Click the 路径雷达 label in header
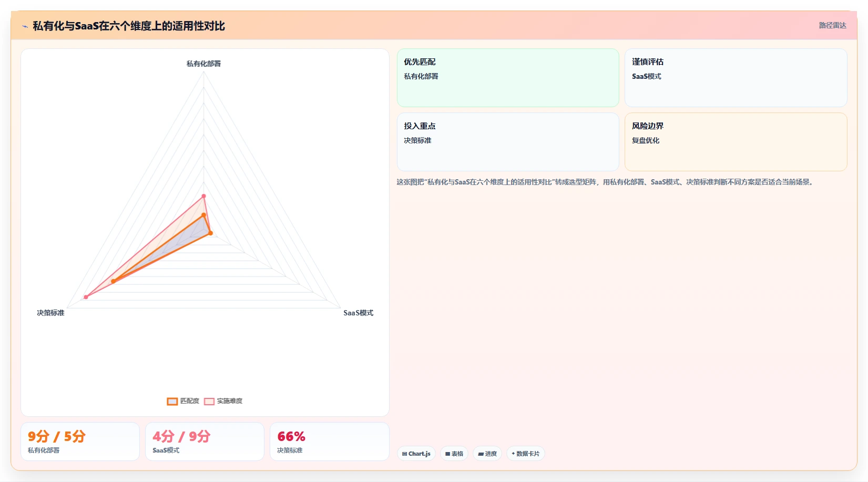Image resolution: width=868 pixels, height=482 pixels. tap(833, 25)
